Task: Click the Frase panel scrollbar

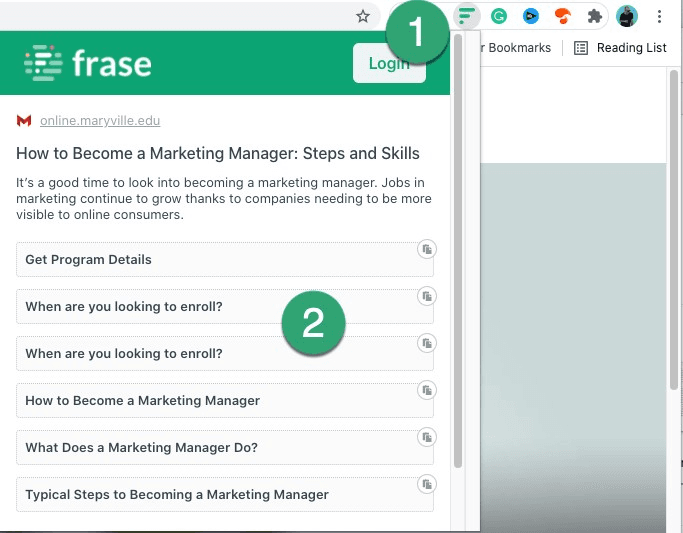Action: pyautogui.click(x=457, y=250)
